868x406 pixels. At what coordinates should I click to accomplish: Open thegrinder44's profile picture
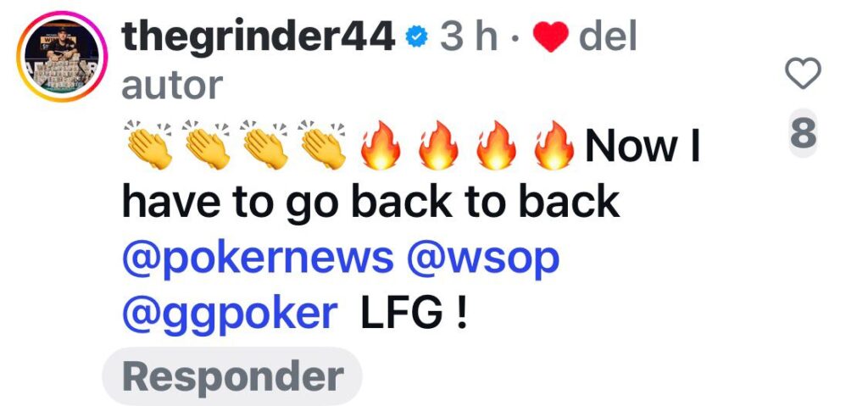tap(61, 57)
